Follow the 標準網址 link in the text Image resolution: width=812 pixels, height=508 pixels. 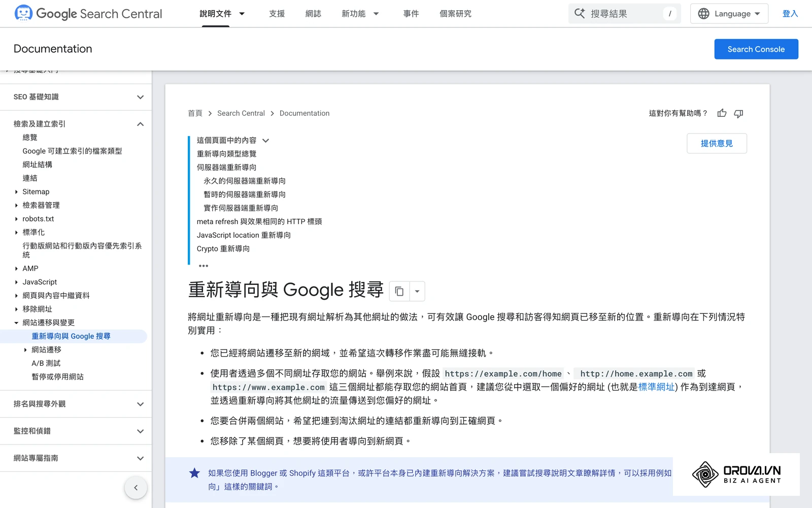[x=656, y=387]
